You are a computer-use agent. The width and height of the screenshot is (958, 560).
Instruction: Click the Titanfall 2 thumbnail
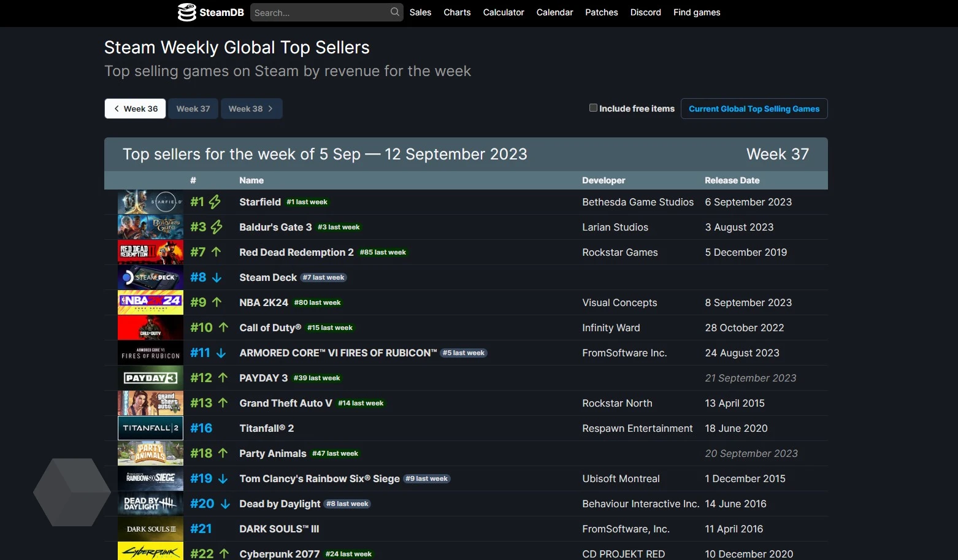(150, 428)
